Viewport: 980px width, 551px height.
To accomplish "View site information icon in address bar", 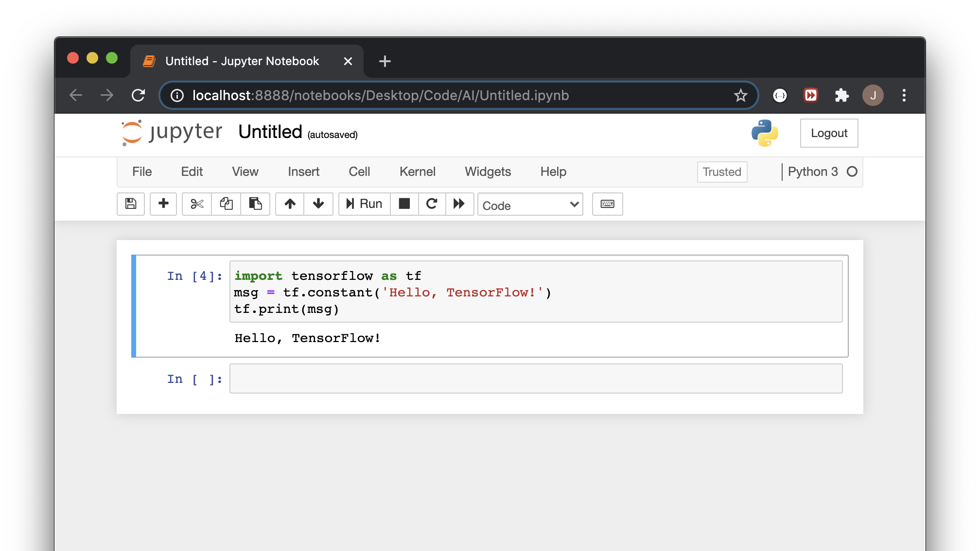I will [x=177, y=95].
